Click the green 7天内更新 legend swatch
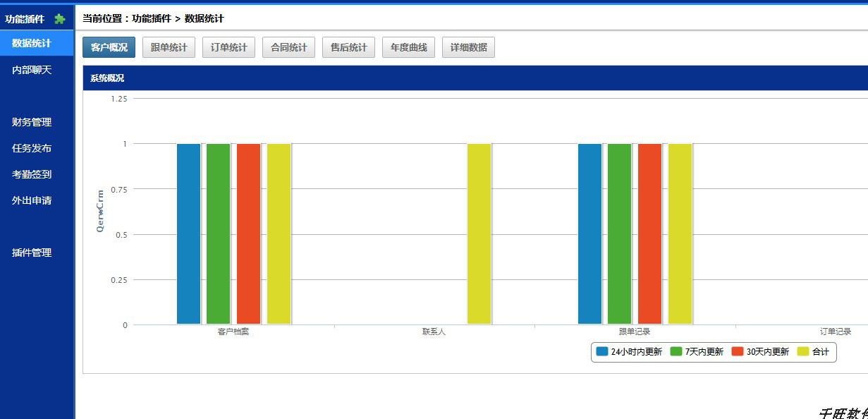The height and width of the screenshot is (419, 868). pyautogui.click(x=676, y=351)
